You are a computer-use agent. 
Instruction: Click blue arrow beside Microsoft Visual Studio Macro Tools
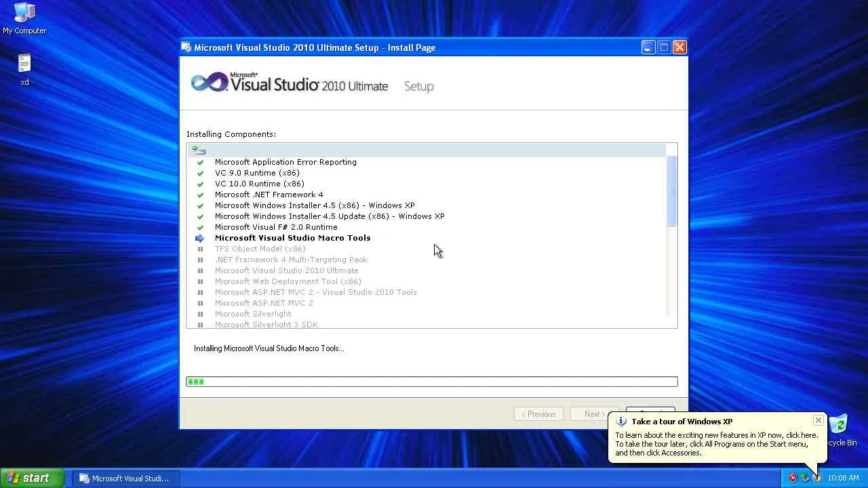coord(200,238)
